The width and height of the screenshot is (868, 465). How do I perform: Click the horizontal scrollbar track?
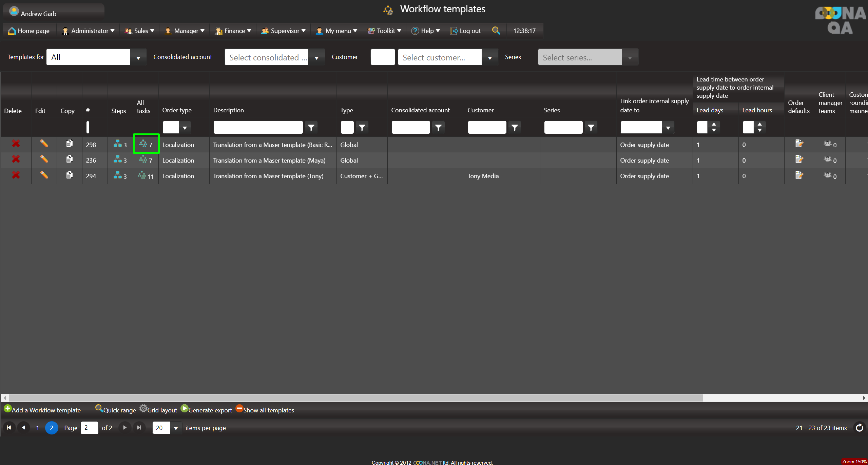(x=780, y=398)
